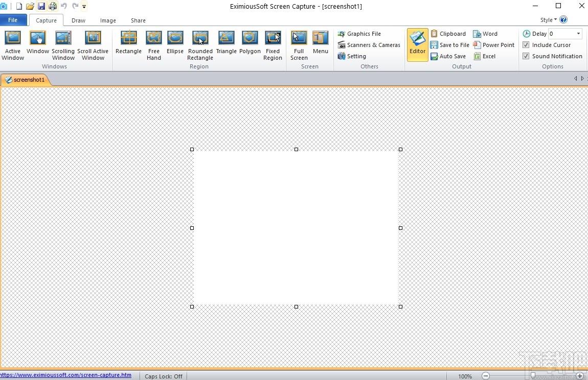Select the Active Window capture tool
The width and height of the screenshot is (588, 380).
tap(13, 45)
